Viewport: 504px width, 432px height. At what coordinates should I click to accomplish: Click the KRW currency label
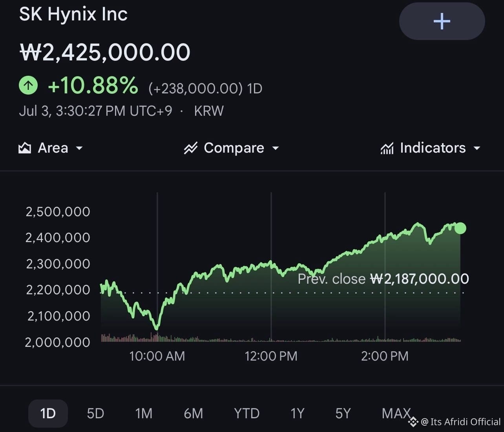click(209, 111)
